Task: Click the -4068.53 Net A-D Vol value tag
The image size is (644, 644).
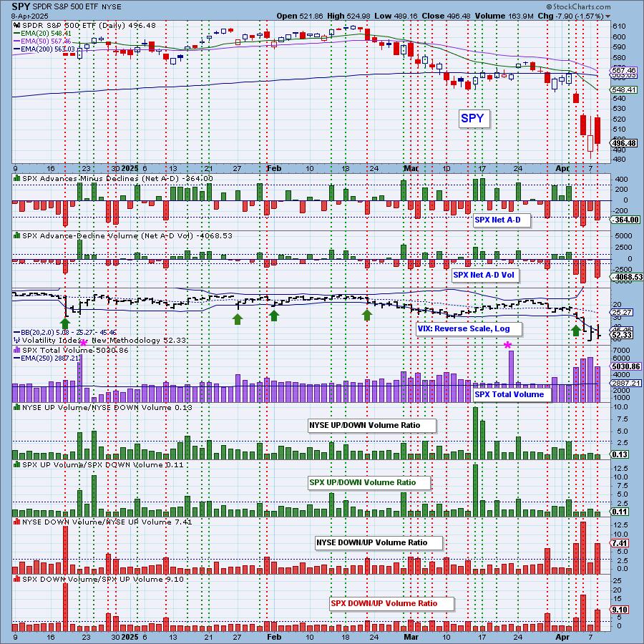Action: (x=627, y=277)
